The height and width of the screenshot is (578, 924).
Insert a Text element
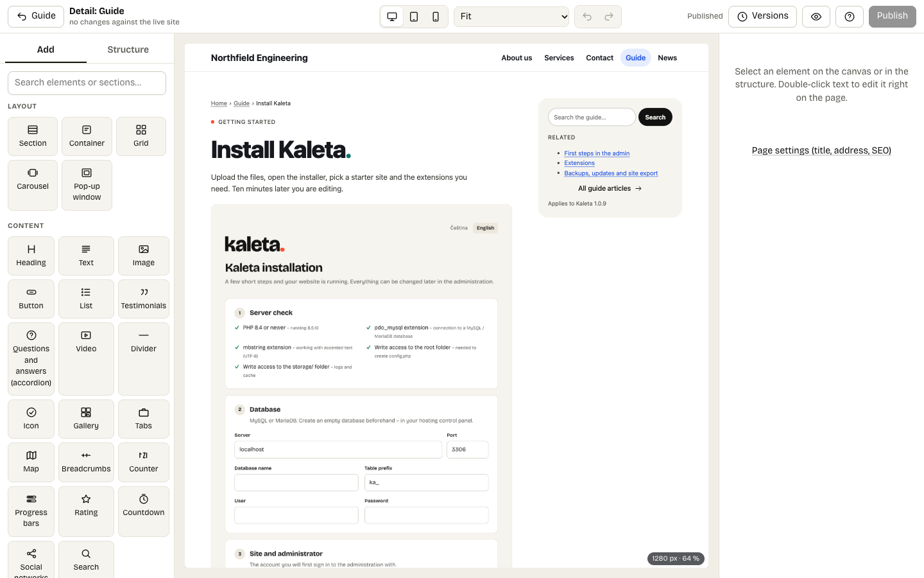click(86, 256)
